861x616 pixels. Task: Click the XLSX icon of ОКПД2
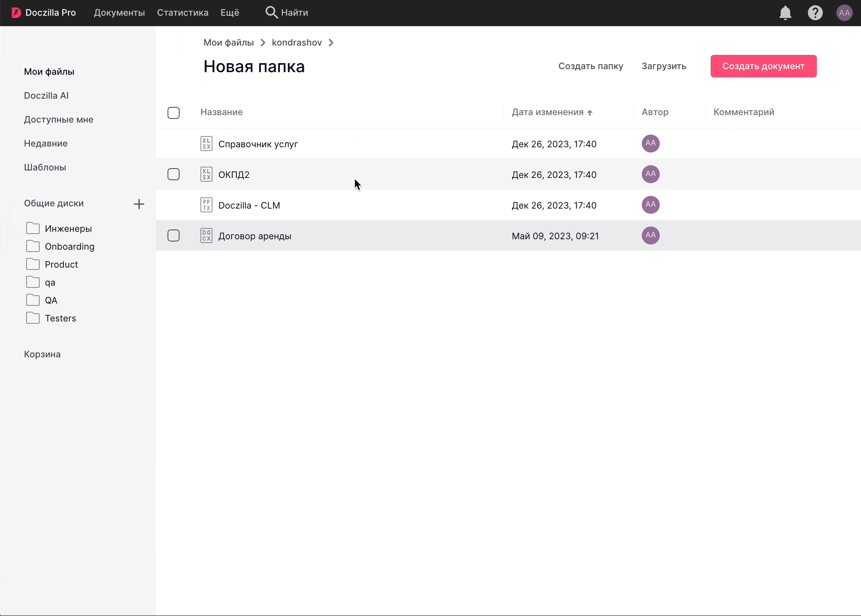tap(206, 175)
